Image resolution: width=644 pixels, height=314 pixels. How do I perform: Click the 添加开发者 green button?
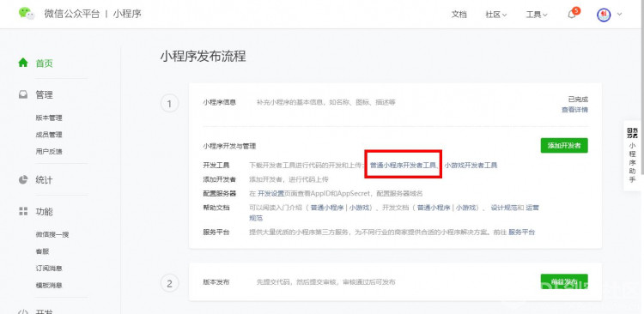point(564,145)
